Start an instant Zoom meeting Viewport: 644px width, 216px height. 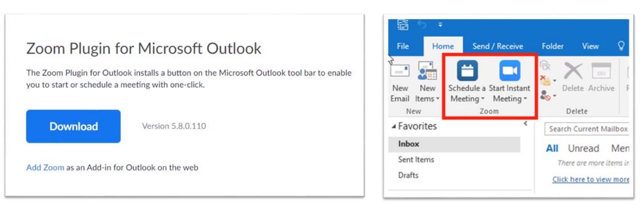click(x=509, y=71)
